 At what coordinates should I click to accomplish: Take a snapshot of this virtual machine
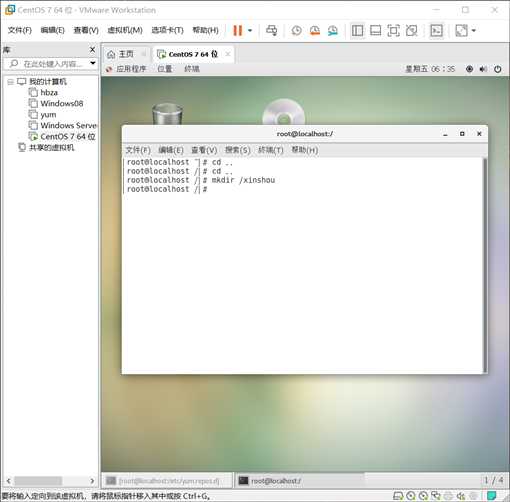296,31
